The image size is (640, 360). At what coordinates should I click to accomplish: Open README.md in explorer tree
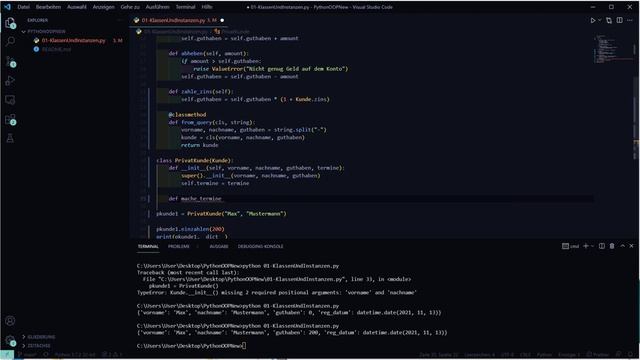click(56, 49)
